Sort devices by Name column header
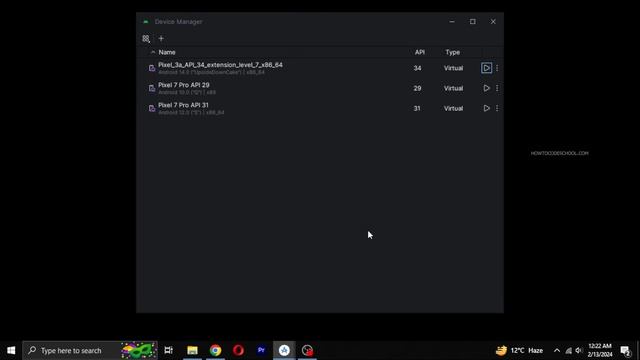The width and height of the screenshot is (640, 360). point(167,52)
